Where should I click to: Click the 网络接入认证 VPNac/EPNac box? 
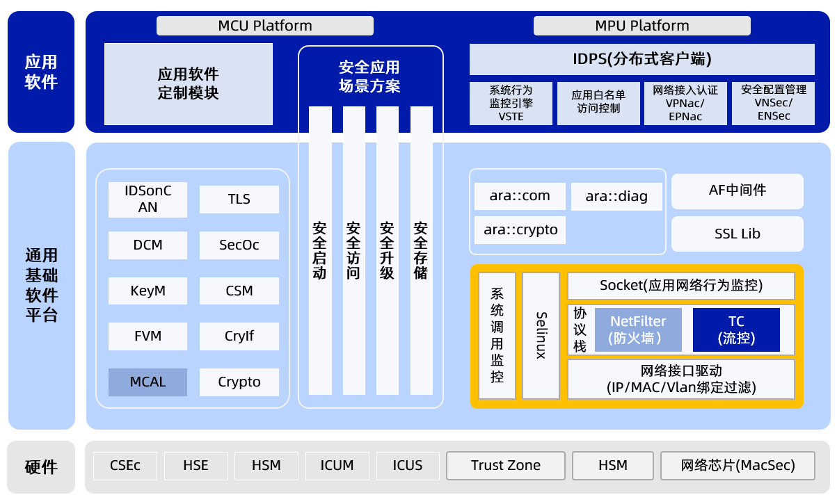point(685,104)
